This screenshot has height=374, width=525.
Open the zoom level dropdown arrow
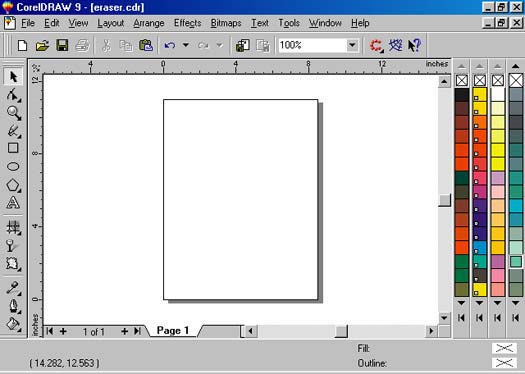tap(352, 45)
